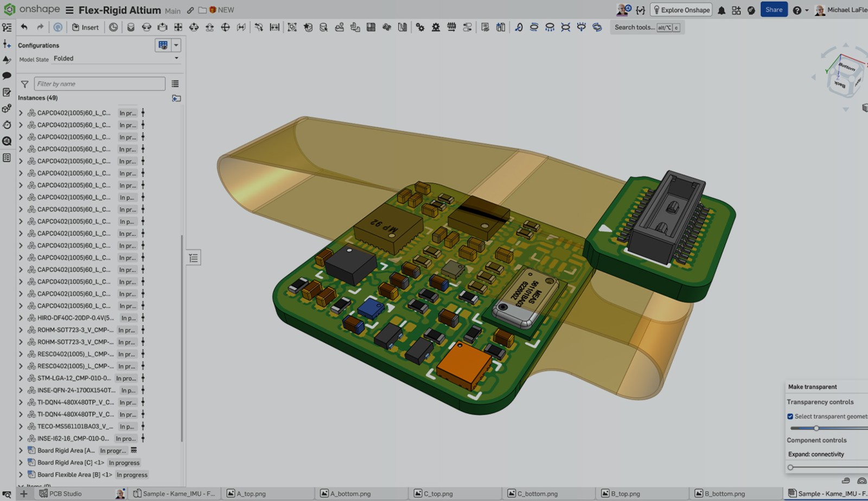Enable Select transparent geometry checkbox
Image resolution: width=868 pixels, height=501 pixels.
tap(790, 416)
